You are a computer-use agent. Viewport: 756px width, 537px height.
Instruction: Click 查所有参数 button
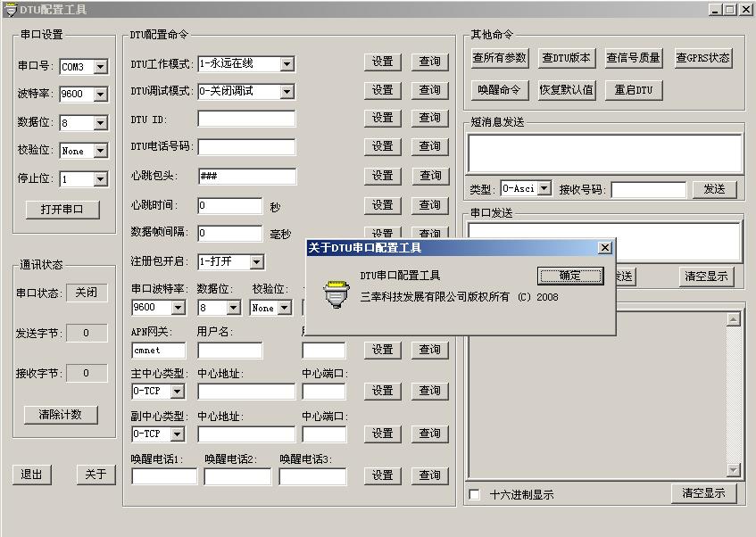point(500,58)
